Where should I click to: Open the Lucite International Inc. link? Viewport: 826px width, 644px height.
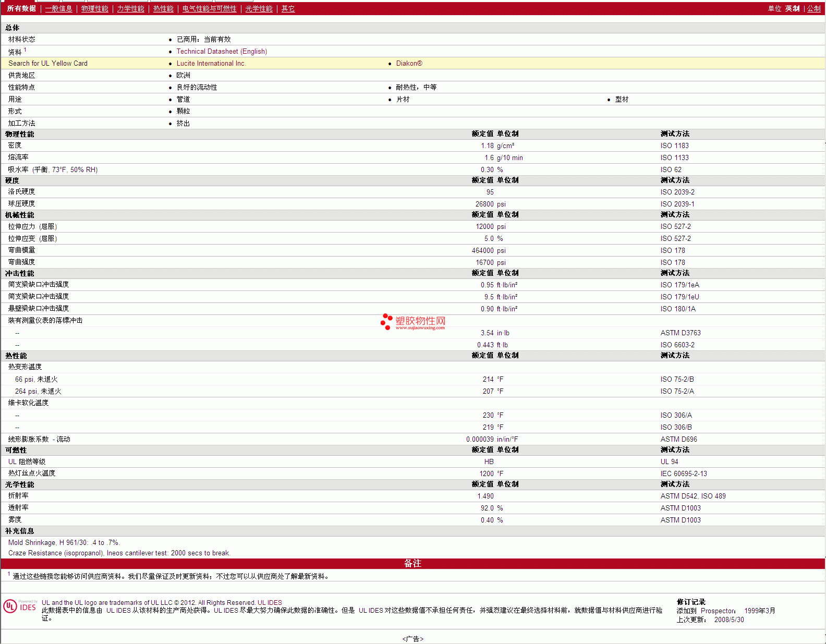pyautogui.click(x=211, y=64)
